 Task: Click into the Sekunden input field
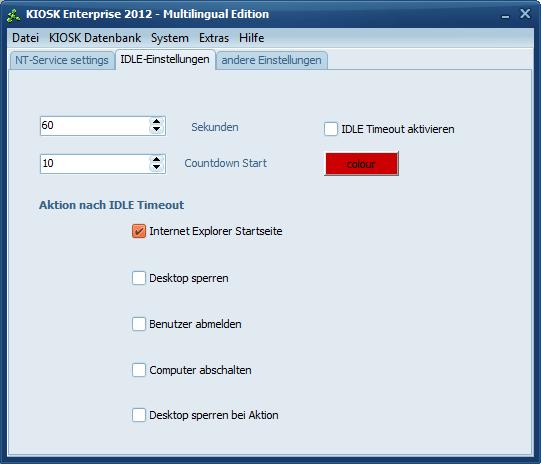tap(95, 126)
